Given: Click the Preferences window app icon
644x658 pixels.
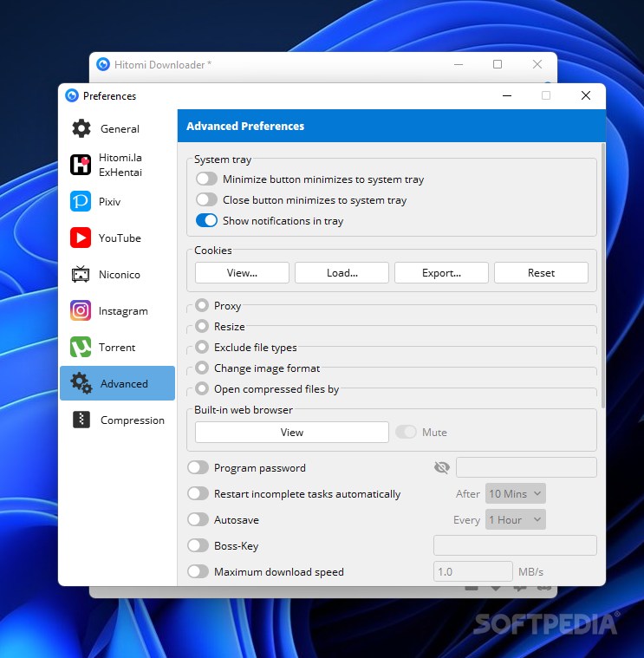Looking at the screenshot, I should (x=72, y=95).
